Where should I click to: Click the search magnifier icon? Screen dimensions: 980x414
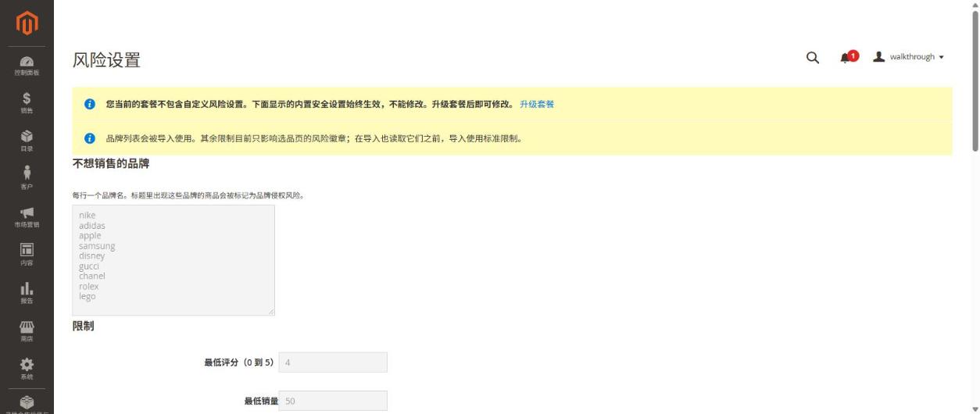click(x=813, y=57)
